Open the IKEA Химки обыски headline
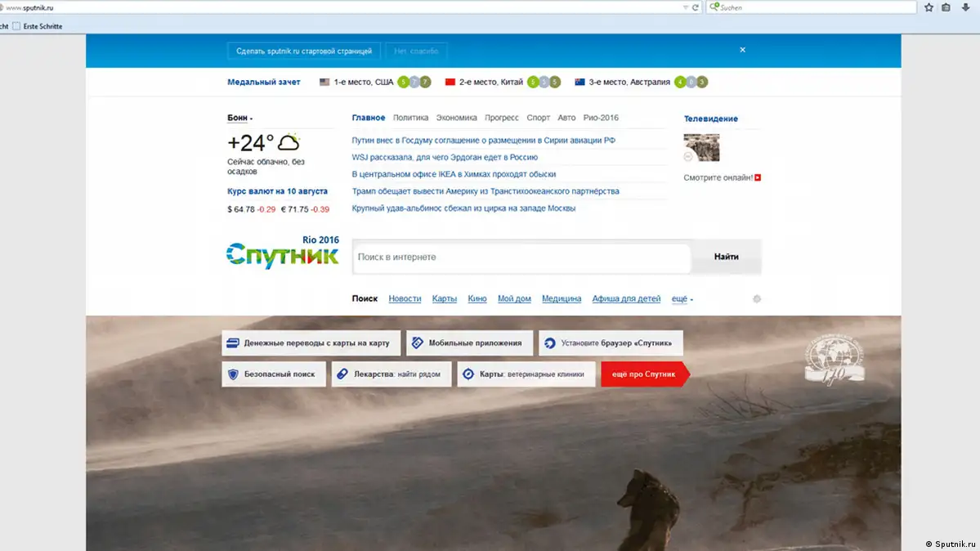The width and height of the screenshot is (980, 551). tap(454, 174)
